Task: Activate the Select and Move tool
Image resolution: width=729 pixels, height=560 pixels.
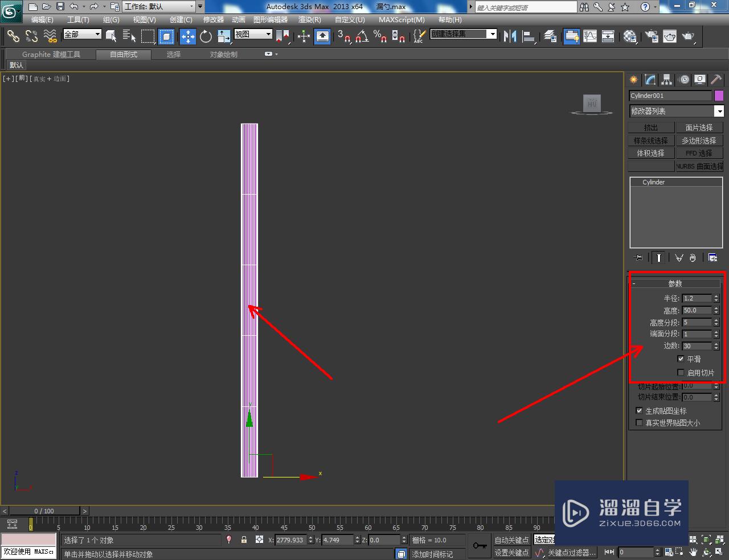Action: (x=188, y=36)
